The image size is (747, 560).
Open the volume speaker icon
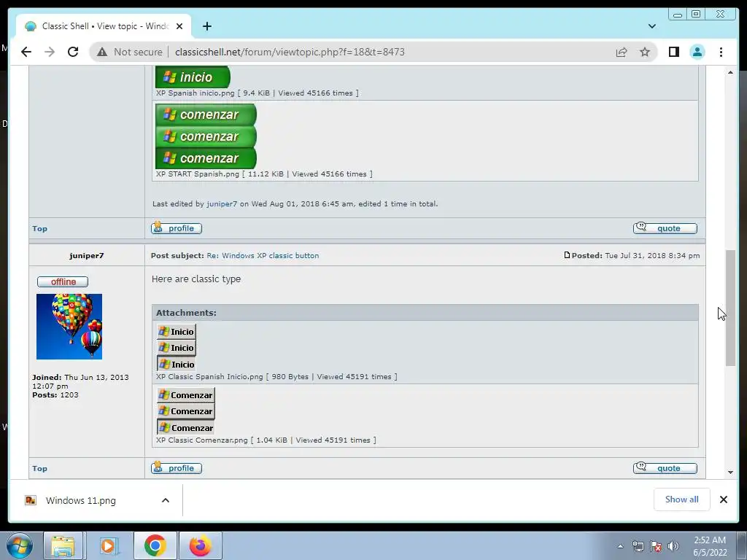point(673,546)
